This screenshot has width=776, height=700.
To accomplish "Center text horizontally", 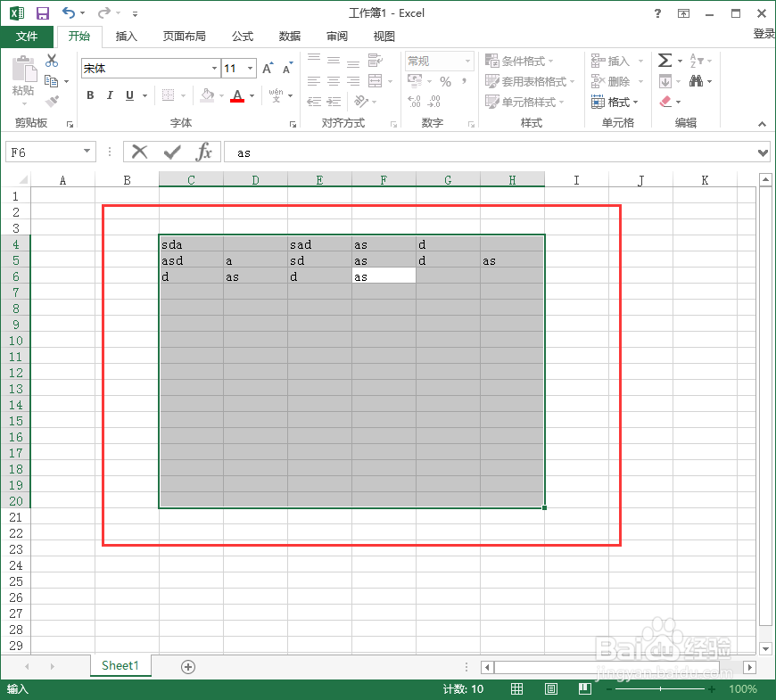I will click(334, 80).
